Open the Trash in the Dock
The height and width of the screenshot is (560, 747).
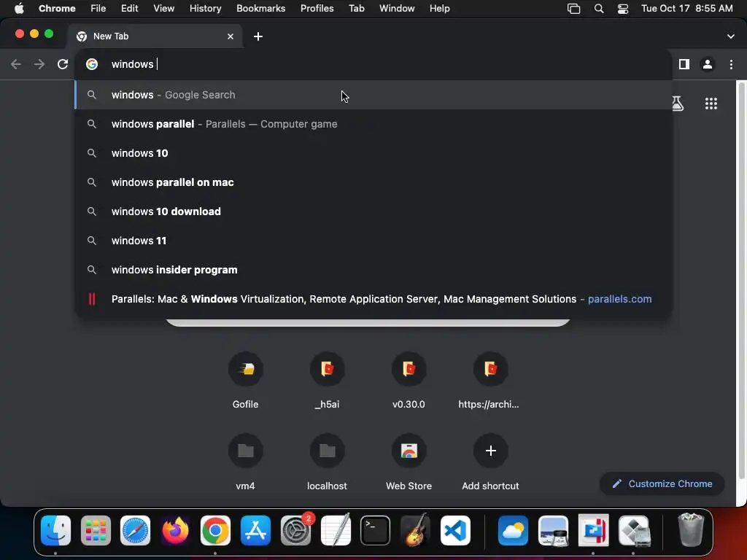click(691, 529)
